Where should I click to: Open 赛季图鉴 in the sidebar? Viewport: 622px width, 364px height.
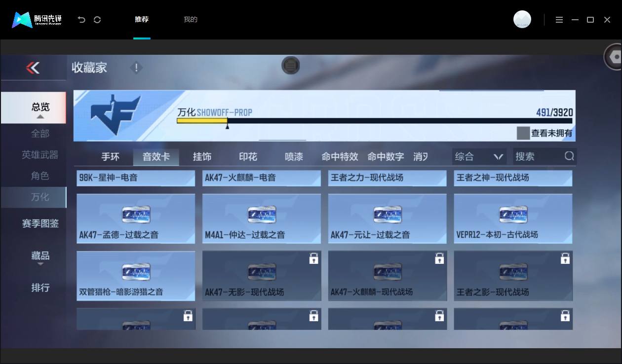coord(40,223)
